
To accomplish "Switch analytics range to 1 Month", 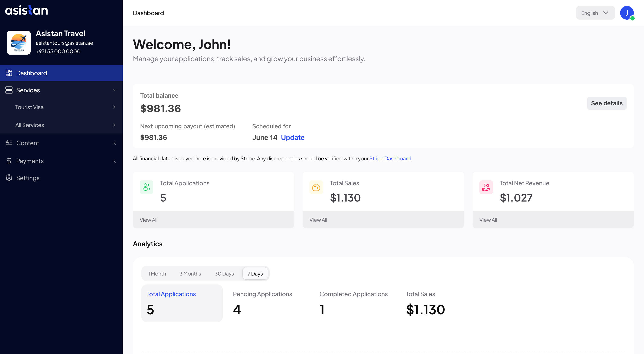I will click(157, 273).
